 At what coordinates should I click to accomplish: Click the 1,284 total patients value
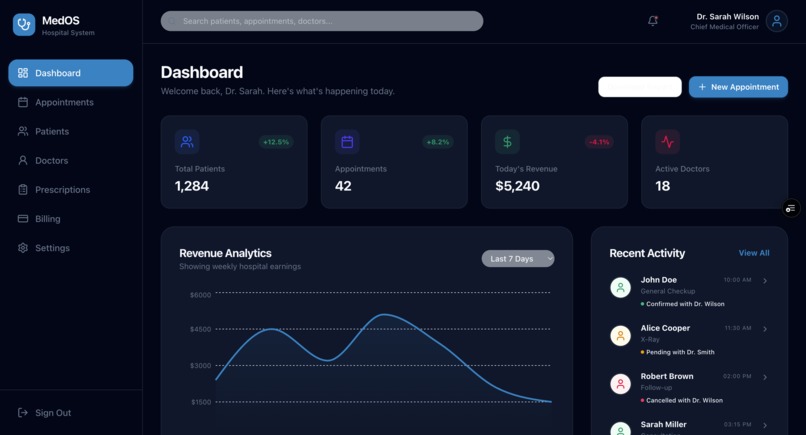(x=192, y=186)
